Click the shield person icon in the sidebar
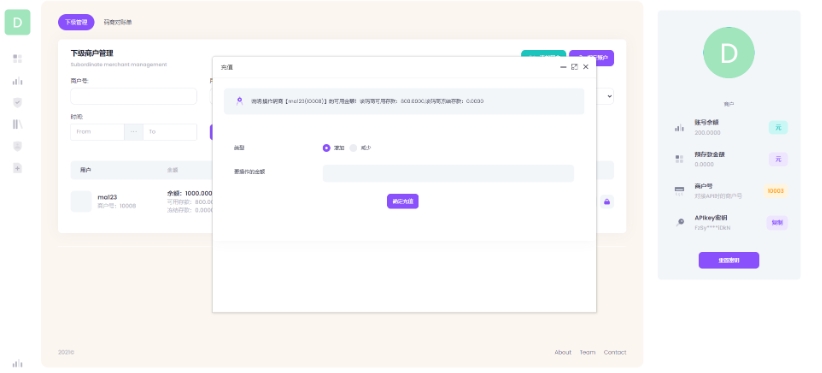Image resolution: width=822 pixels, height=373 pixels. point(17,146)
